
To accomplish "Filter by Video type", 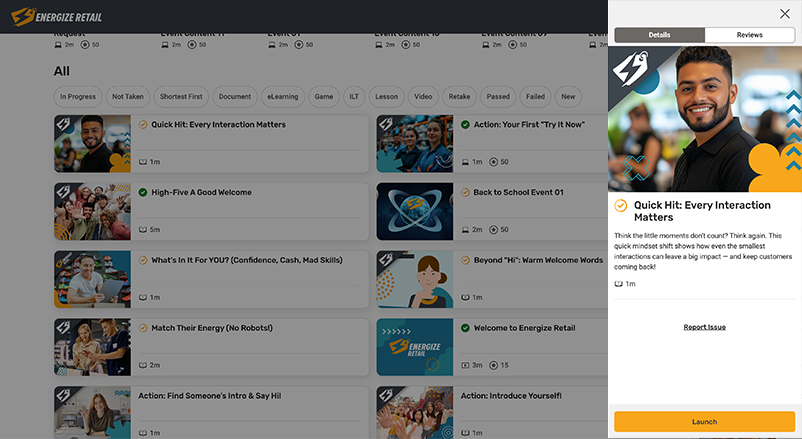I will coord(423,97).
